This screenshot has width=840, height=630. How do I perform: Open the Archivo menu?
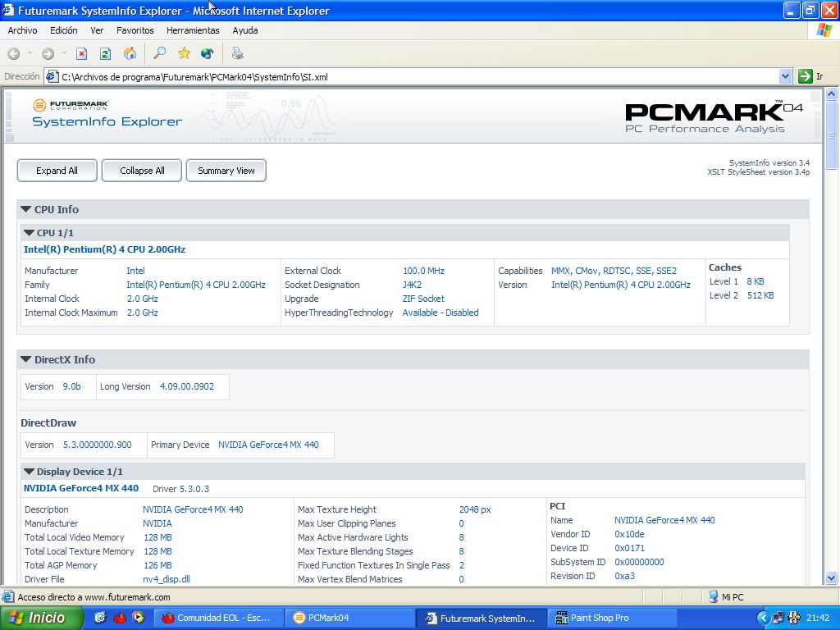(22, 30)
